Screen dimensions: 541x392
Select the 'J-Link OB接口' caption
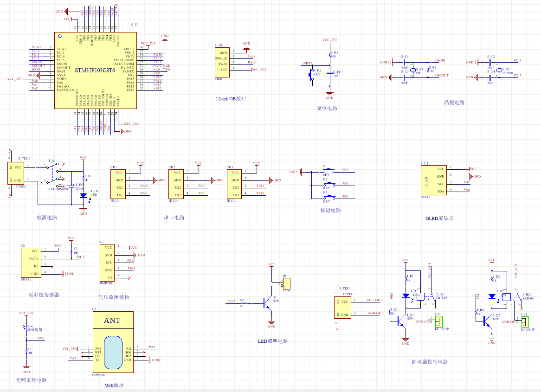tap(231, 99)
